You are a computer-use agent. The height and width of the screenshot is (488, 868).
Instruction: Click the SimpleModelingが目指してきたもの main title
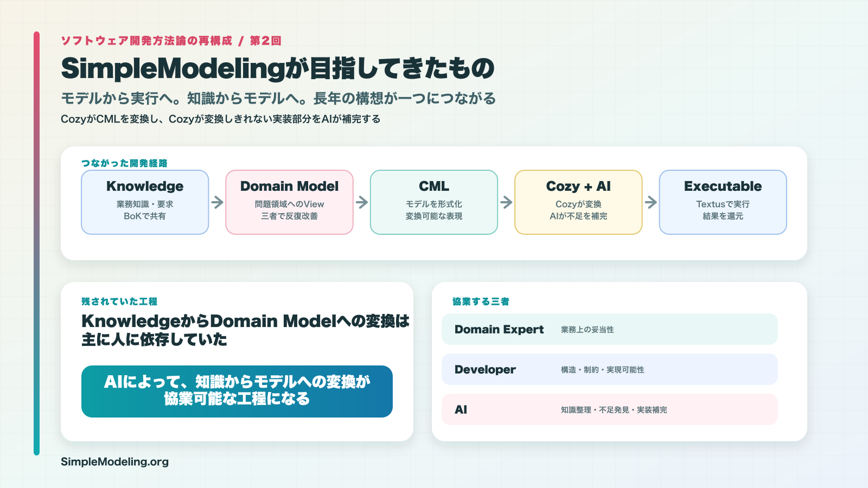[278, 69]
